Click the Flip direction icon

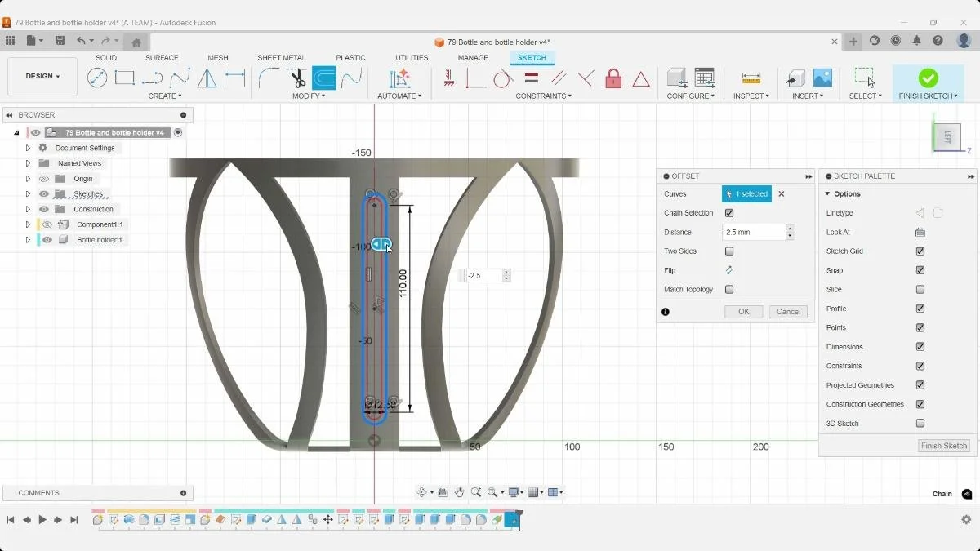point(729,270)
